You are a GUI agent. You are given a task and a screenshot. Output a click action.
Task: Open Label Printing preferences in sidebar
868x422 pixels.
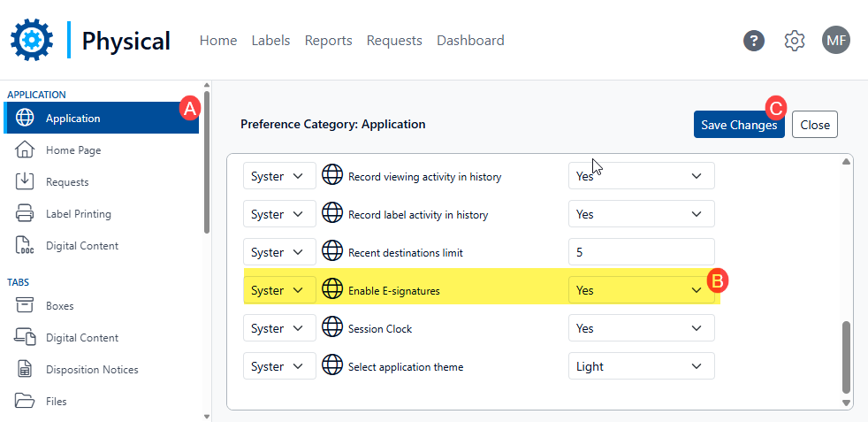(78, 214)
